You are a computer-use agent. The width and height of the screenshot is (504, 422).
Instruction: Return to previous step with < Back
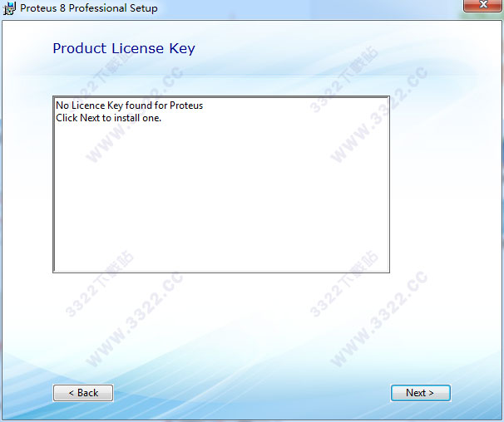tap(83, 393)
